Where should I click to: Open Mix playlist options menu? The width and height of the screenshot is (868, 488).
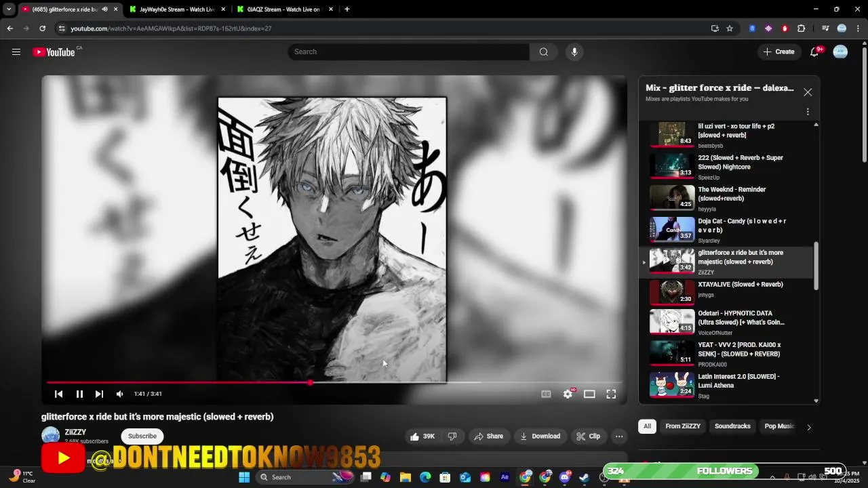[808, 112]
